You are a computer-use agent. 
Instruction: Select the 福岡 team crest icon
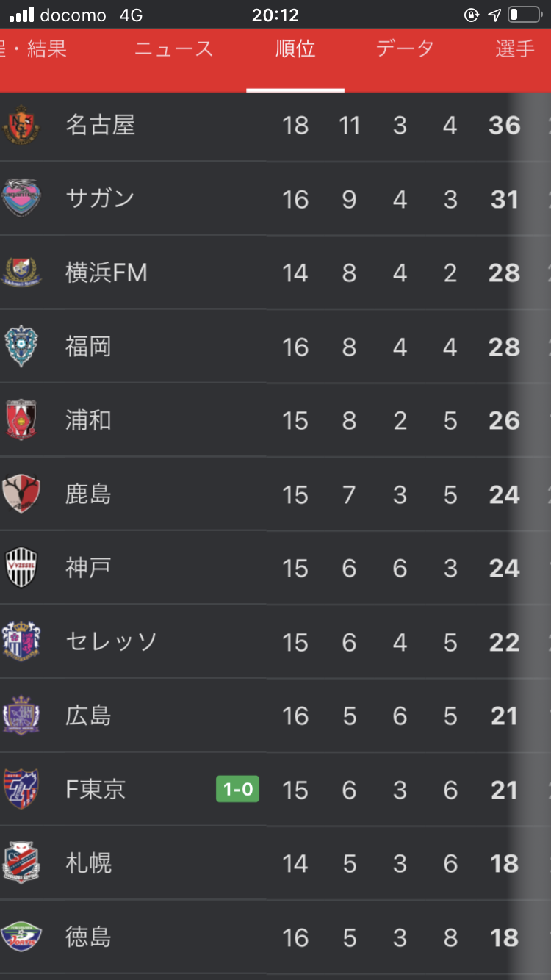(21, 347)
